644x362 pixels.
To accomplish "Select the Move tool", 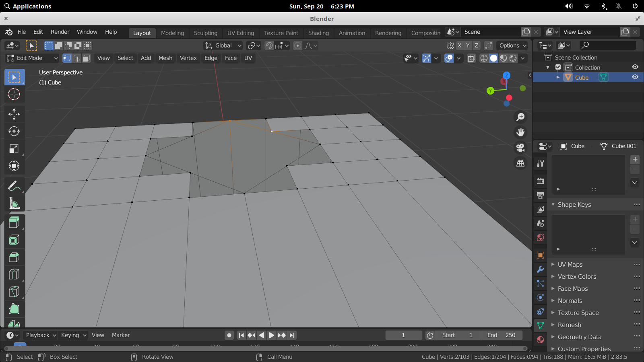I will tap(14, 114).
